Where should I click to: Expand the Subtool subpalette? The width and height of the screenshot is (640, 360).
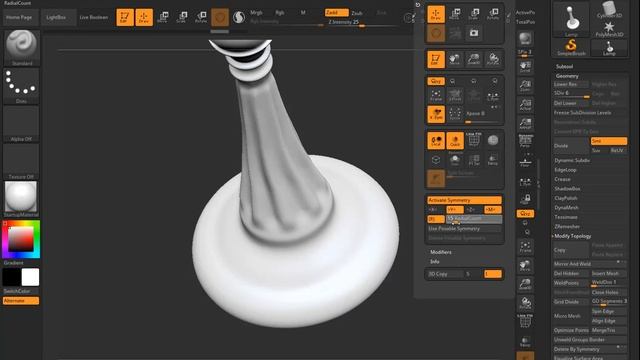pos(564,66)
